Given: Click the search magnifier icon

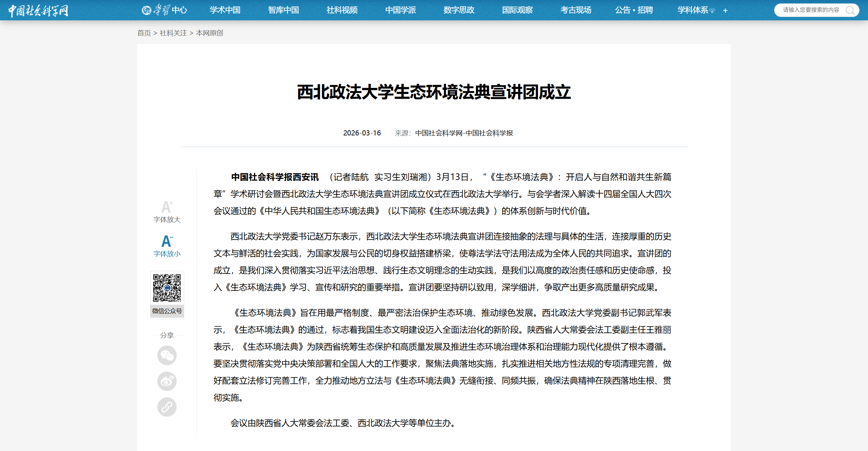Looking at the screenshot, I should click(850, 10).
